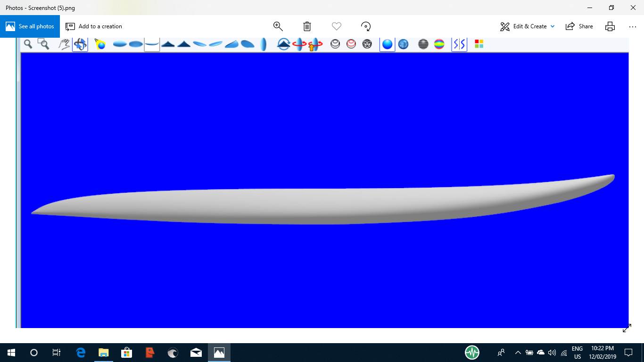Viewport: 644px width, 362px height.
Task: Click the striped zebra sphere icon
Action: coord(423,44)
